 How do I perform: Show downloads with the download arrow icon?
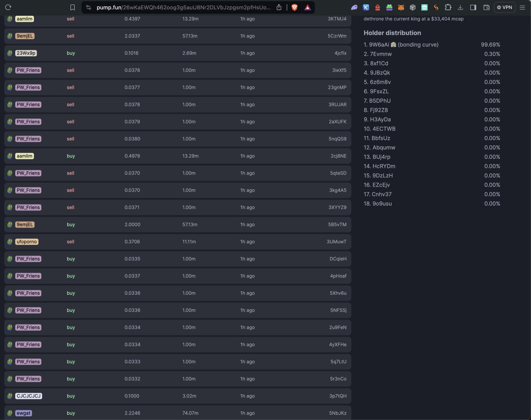tap(460, 7)
